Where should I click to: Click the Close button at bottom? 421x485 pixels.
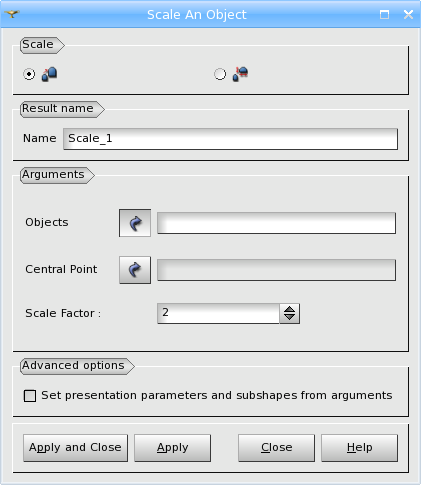click(276, 448)
